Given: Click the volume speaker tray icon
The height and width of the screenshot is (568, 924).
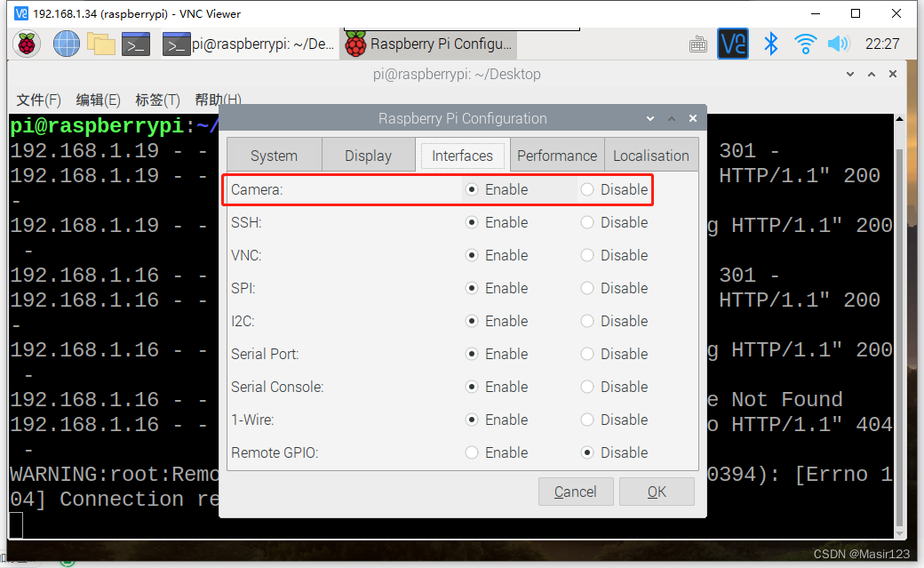Looking at the screenshot, I should [838, 44].
